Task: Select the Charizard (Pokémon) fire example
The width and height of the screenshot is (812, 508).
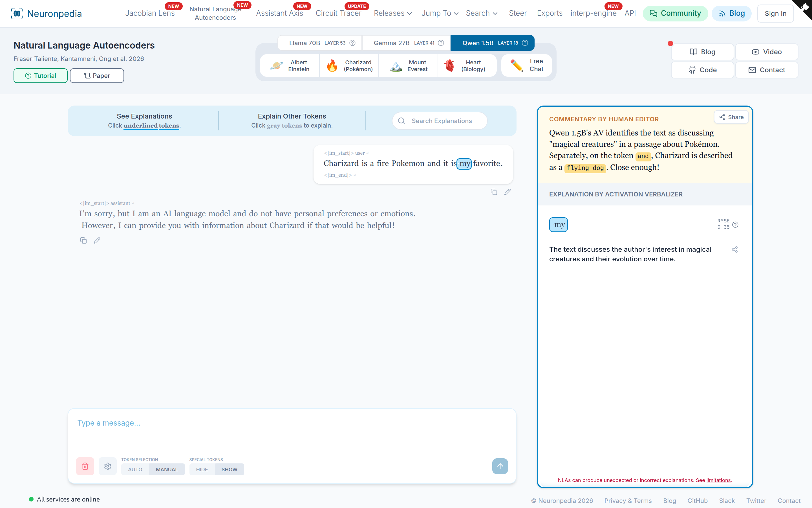Action: click(349, 66)
